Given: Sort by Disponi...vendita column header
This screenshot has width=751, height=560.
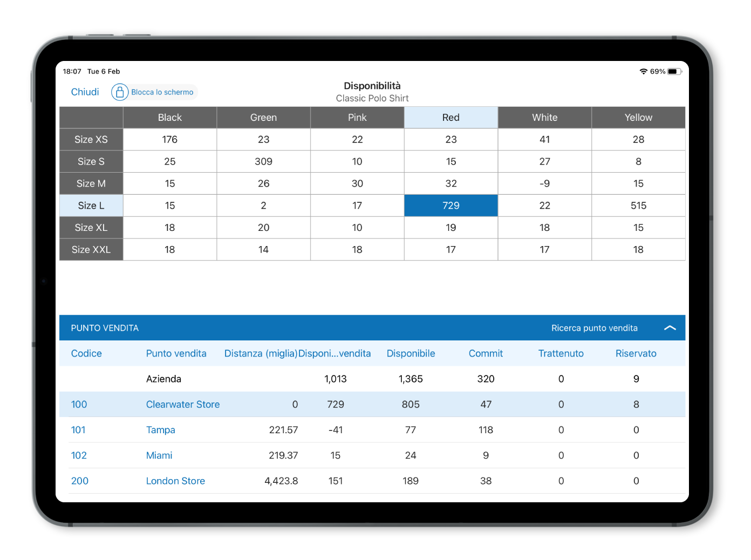Looking at the screenshot, I should 334,353.
